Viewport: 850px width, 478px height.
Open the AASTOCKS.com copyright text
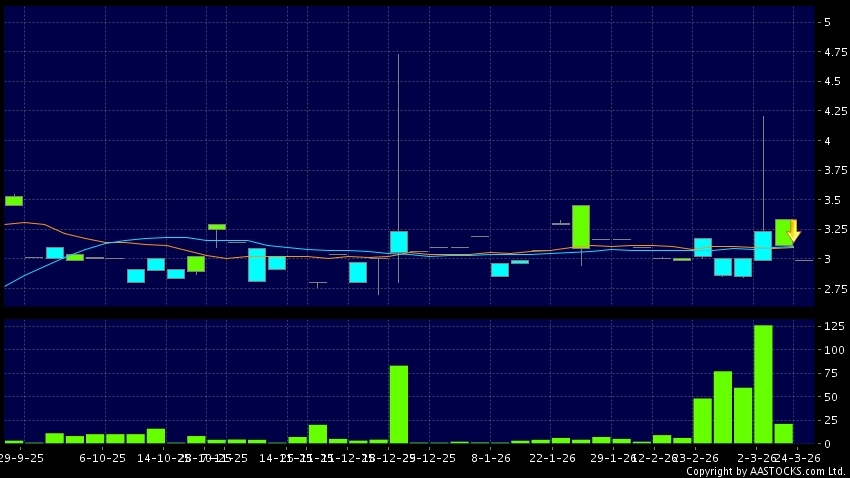pyautogui.click(x=765, y=470)
